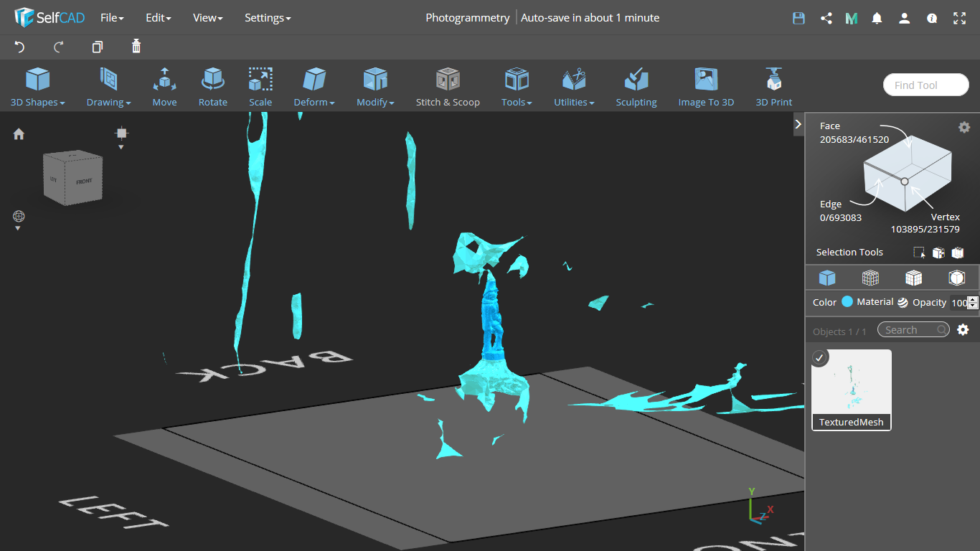Open notifications bell
The image size is (980, 551).
tap(877, 19)
